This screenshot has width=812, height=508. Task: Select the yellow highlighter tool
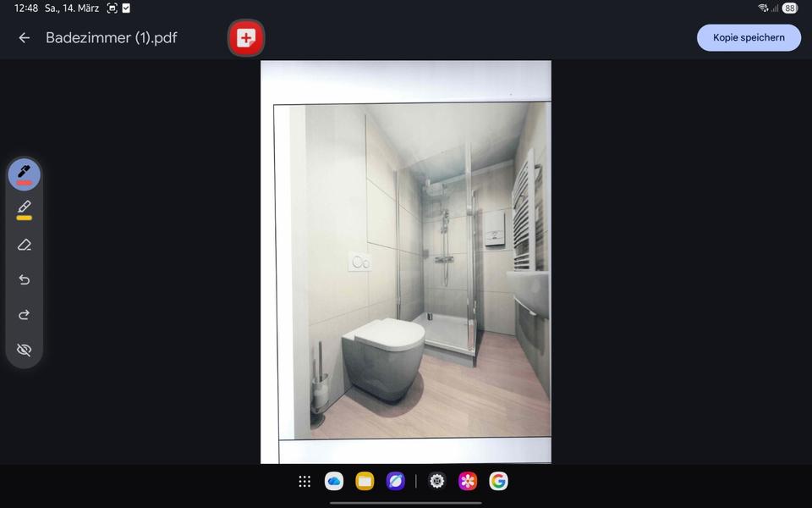[24, 209]
